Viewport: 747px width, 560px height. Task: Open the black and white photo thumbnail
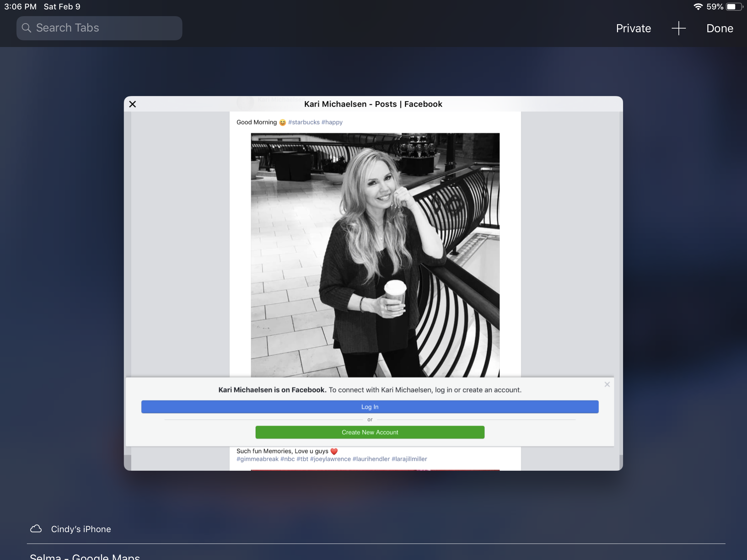tap(375, 255)
